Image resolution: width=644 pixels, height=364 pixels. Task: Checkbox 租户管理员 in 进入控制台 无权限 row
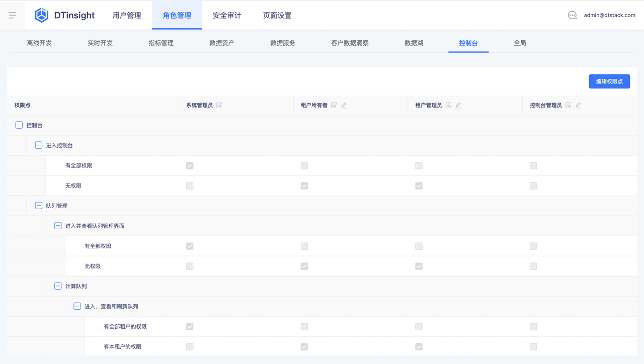tap(419, 186)
